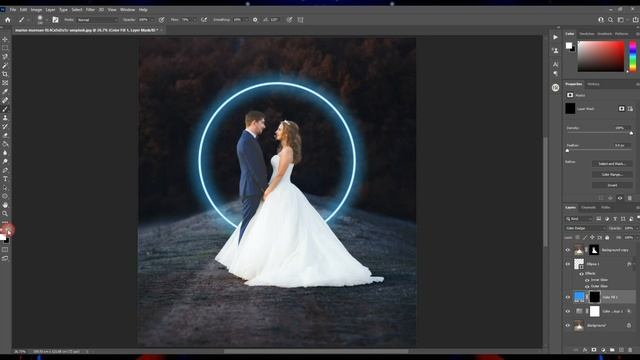Viewport: 640px width, 360px height.
Task: Select the Eraser tool
Action: point(5,135)
